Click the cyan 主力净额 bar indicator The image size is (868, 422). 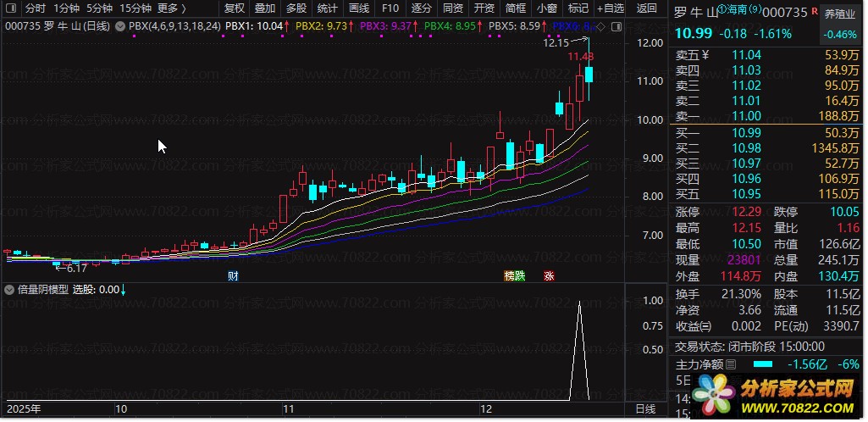[763, 364]
